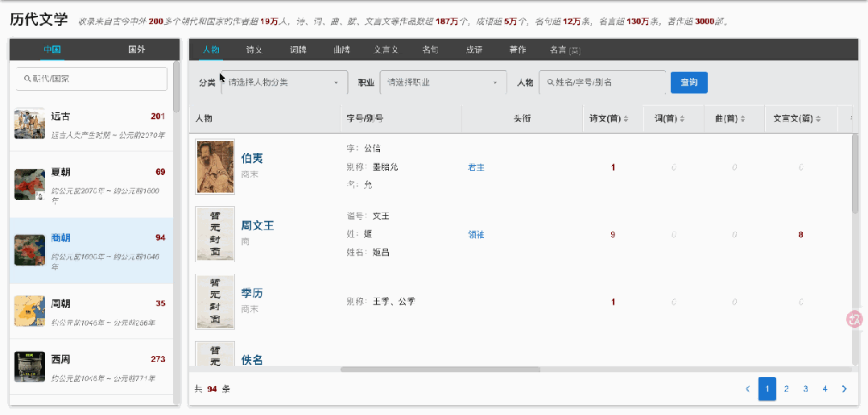This screenshot has width=868, height=415.
Task: Click the 西周 bronze thumbnail
Action: pyautogui.click(x=30, y=366)
